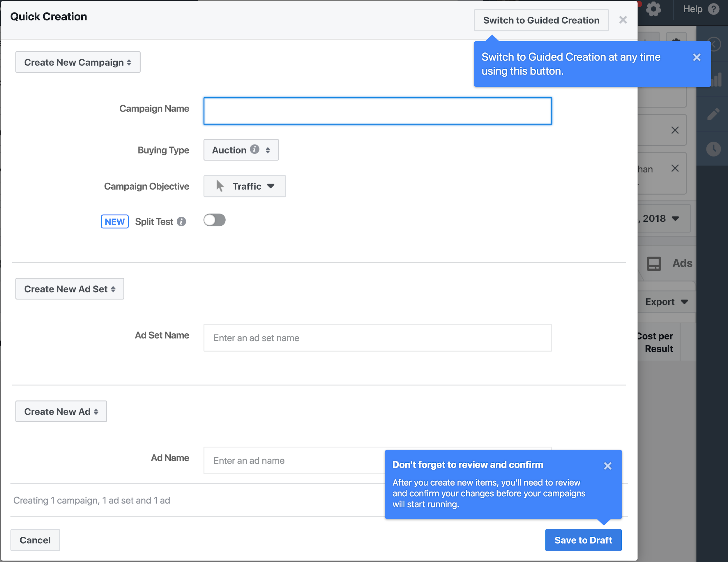Close the review and confirm tooltip

pyautogui.click(x=607, y=465)
